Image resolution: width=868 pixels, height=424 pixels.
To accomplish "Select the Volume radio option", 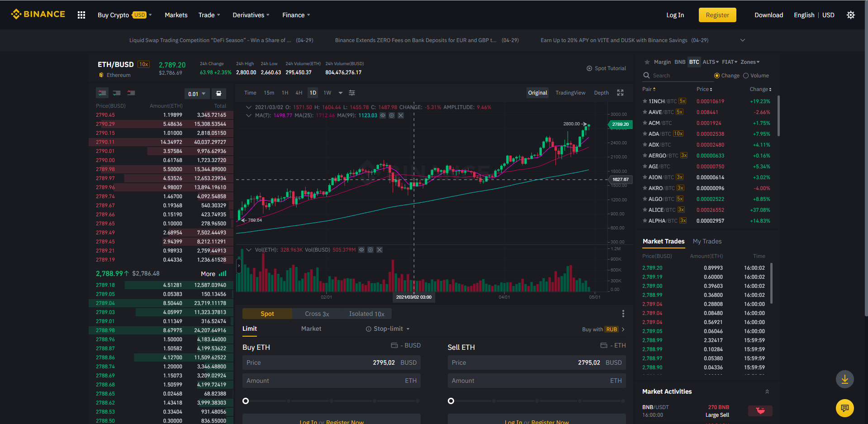I will [746, 76].
